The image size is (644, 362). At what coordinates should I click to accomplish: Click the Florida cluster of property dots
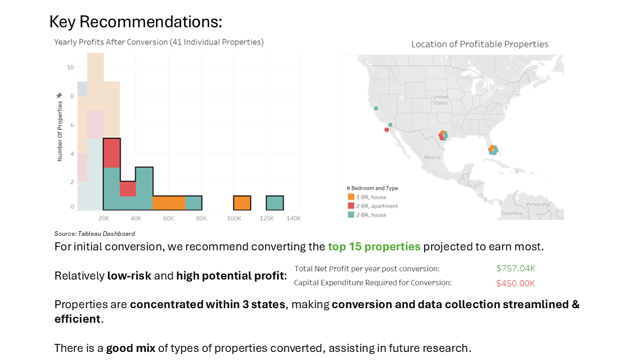pos(493,150)
